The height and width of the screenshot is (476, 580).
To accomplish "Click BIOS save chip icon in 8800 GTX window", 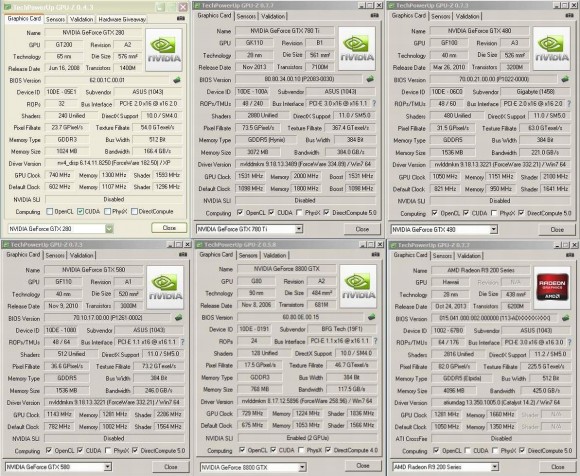I will pyautogui.click(x=372, y=317).
